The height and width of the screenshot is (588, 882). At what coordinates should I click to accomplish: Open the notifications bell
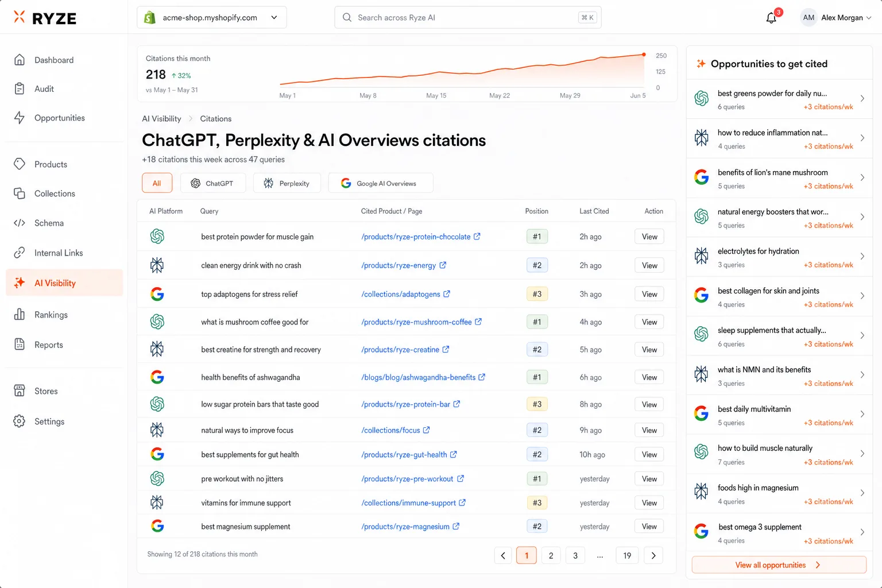(x=771, y=18)
